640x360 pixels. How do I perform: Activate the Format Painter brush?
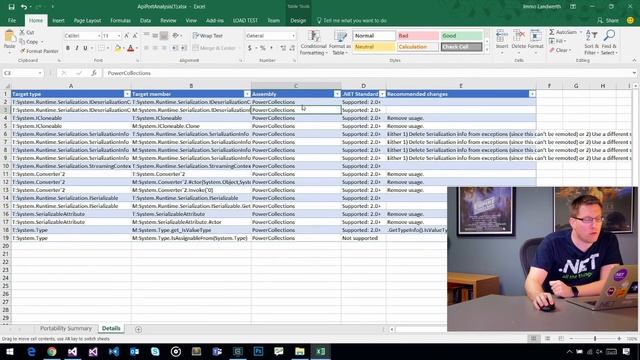point(39,51)
